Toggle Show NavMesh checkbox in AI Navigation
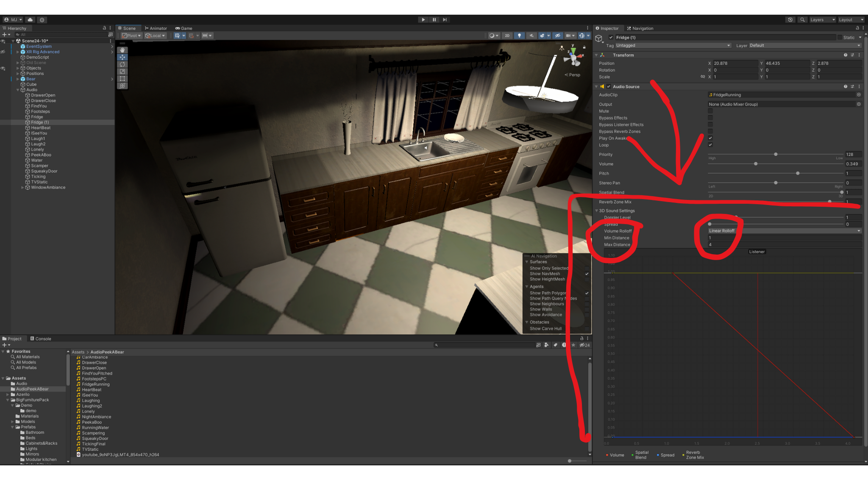Screen dimensions: 868x488 click(x=587, y=274)
